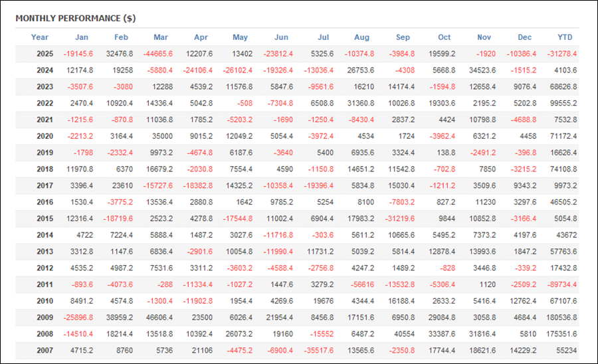Select the 2022 YTD value 99555.2
This screenshot has width=598, height=364.
pos(563,103)
